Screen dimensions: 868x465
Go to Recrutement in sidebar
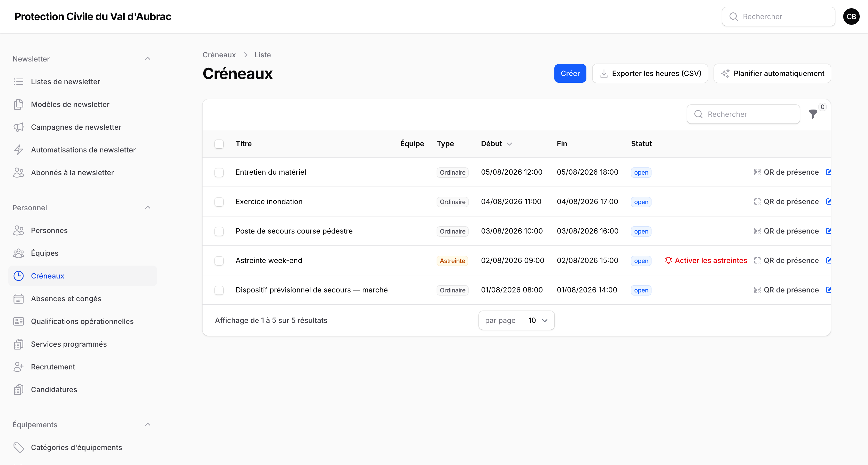pyautogui.click(x=83, y=367)
